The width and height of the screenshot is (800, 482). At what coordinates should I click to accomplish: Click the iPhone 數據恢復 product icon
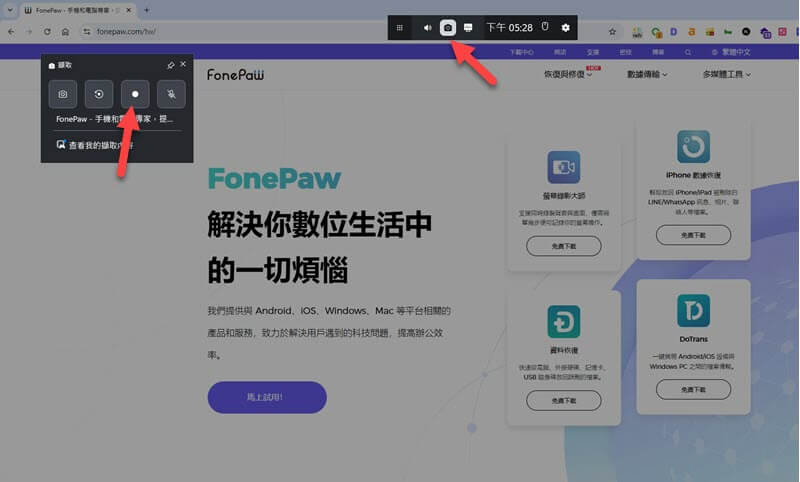point(693,146)
